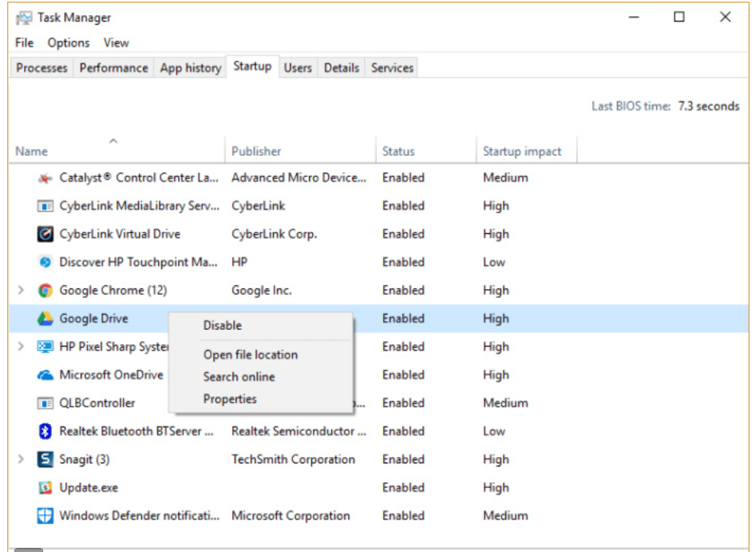Image resolution: width=756 pixels, height=552 pixels.
Task: Click the Snagit icon
Action: pos(45,459)
